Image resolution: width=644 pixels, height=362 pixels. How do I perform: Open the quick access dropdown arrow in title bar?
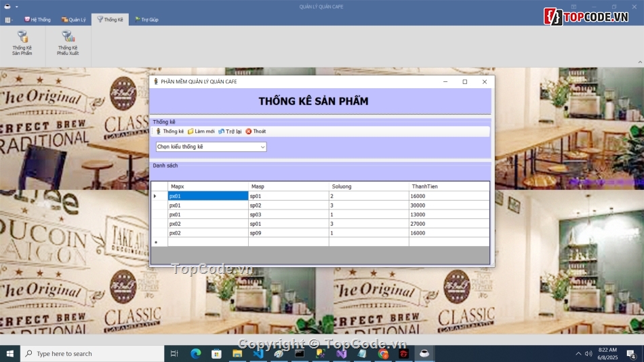tap(17, 7)
